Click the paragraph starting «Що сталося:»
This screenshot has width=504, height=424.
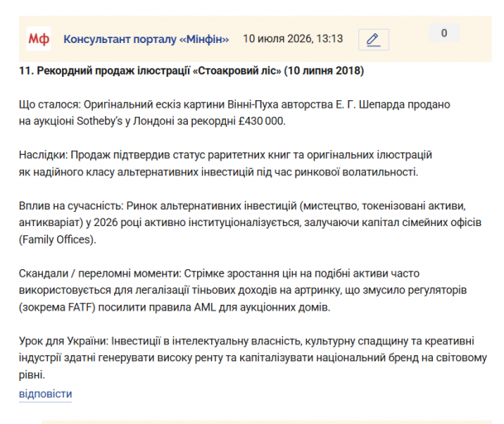tap(234, 113)
